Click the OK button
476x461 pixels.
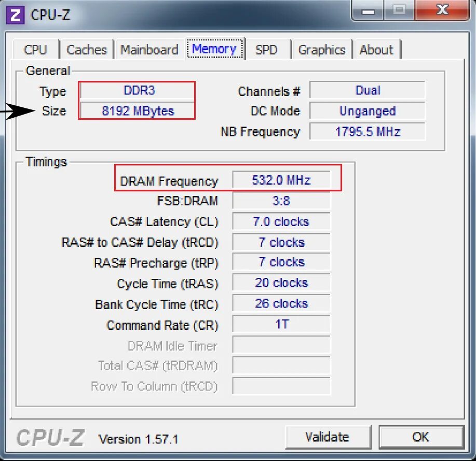(421, 437)
